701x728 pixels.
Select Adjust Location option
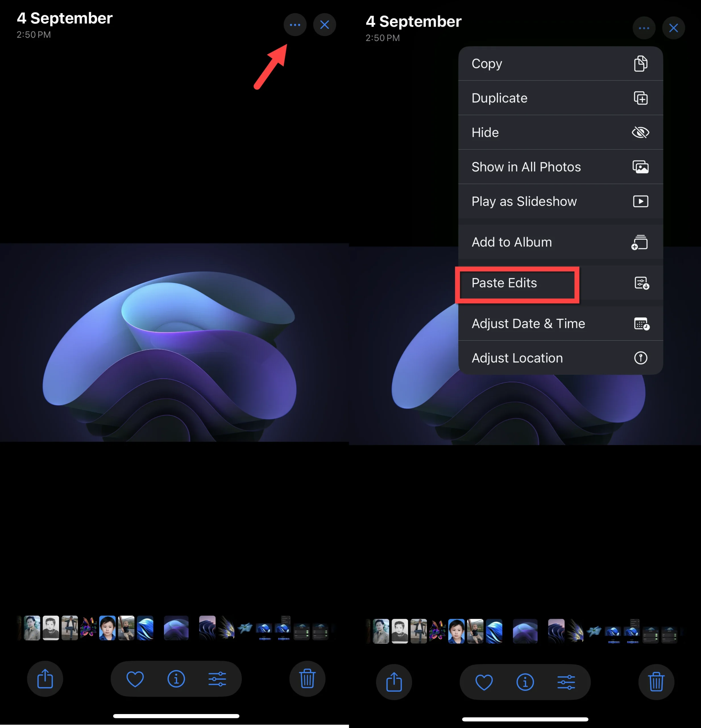click(560, 357)
